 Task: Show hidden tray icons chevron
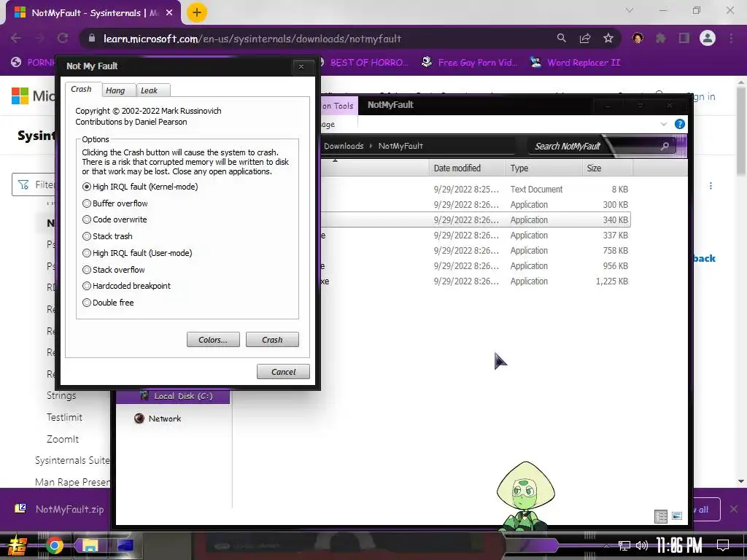pyautogui.click(x=605, y=545)
